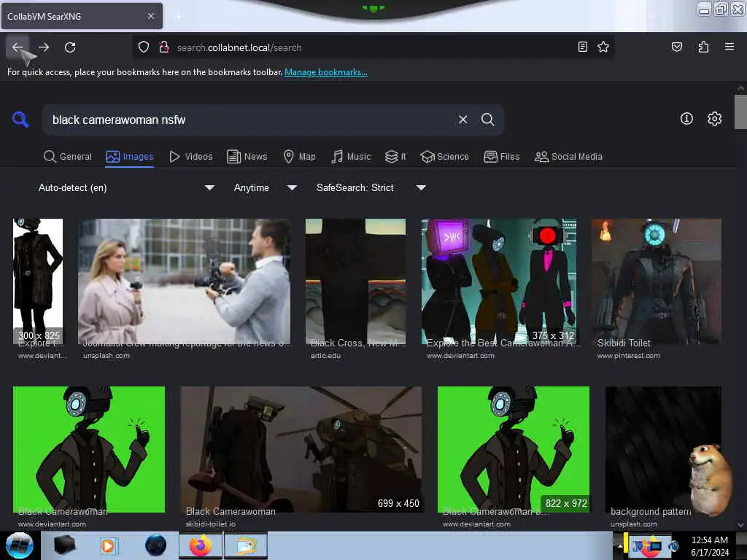
Task: Open the dark globe taskbar icon
Action: click(x=155, y=545)
